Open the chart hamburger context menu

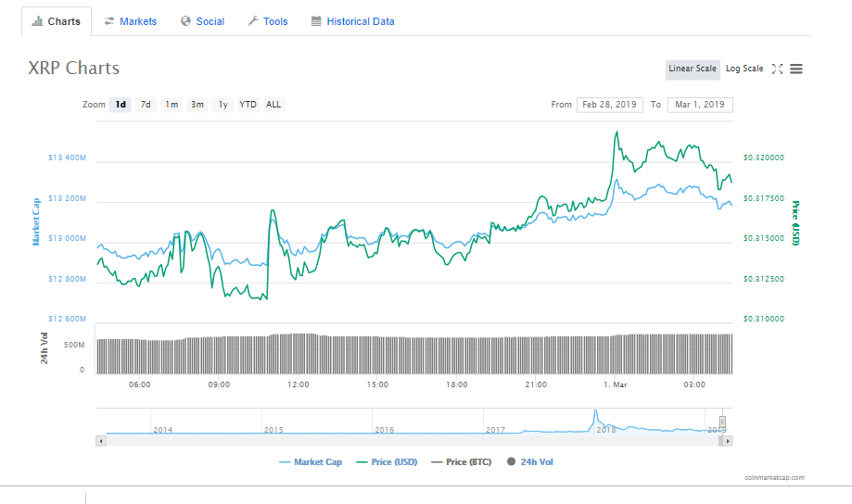click(x=796, y=69)
